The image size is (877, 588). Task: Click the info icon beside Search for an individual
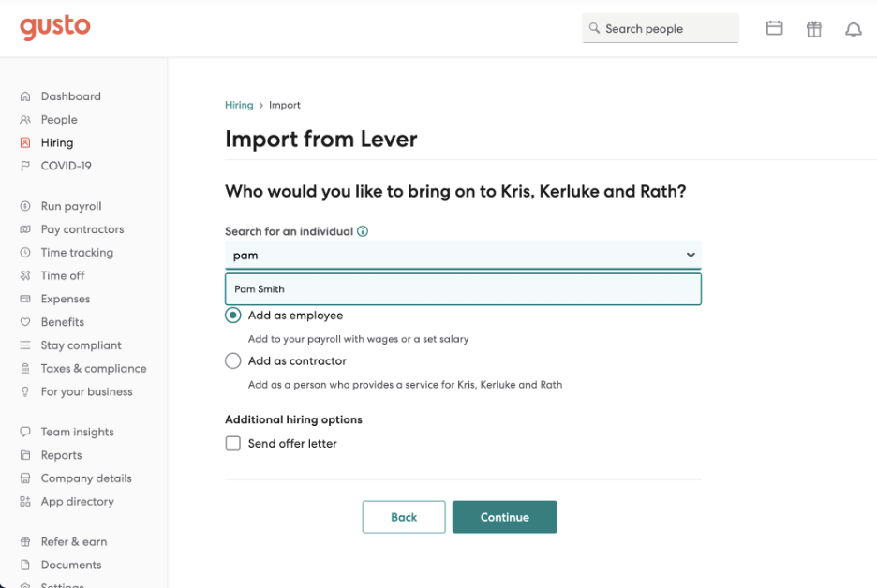[363, 231]
